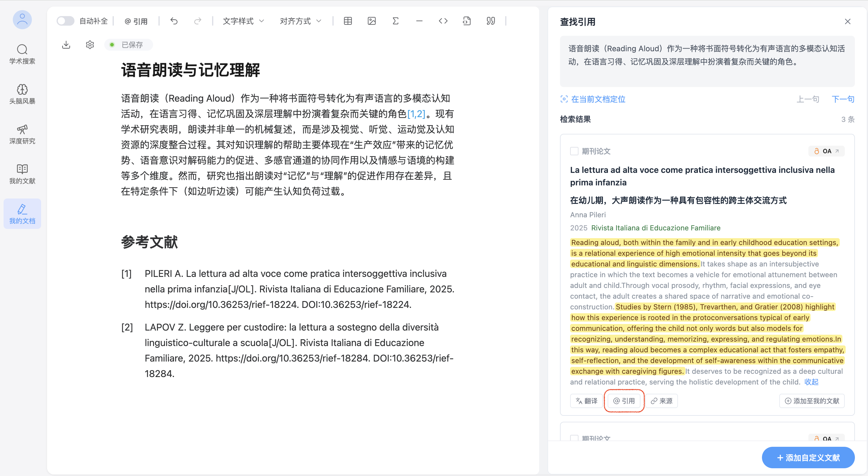868x476 pixels.
Task: Click the 语音朗读与记忆理解 document title
Action: 191,70
